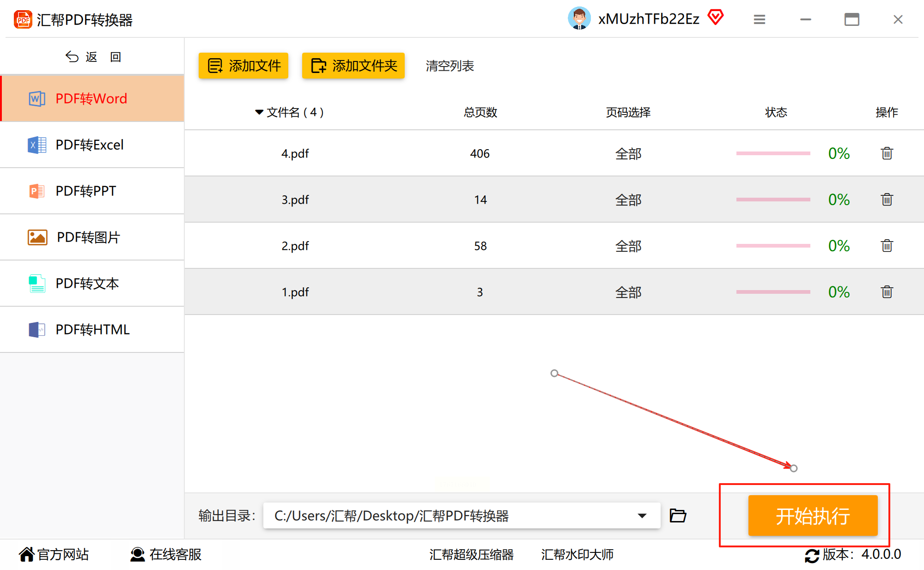Open page selection for 1.pdf
924x570 pixels.
pos(628,292)
